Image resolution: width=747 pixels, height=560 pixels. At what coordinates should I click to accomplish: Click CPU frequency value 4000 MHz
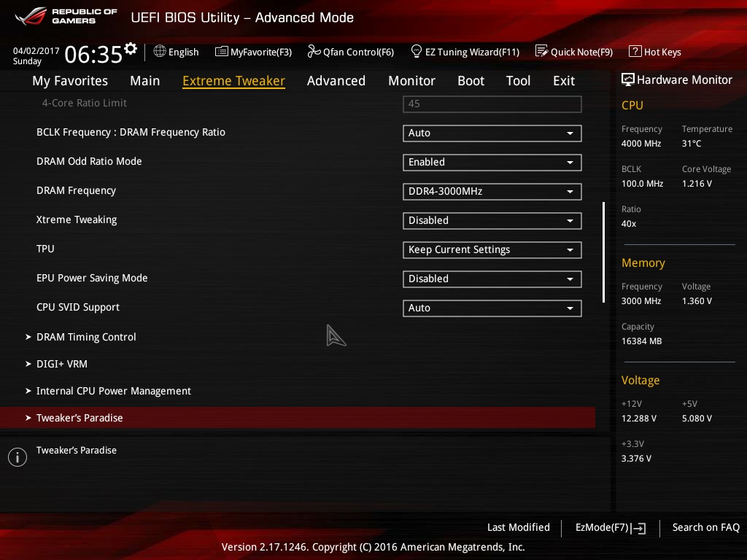coord(641,144)
